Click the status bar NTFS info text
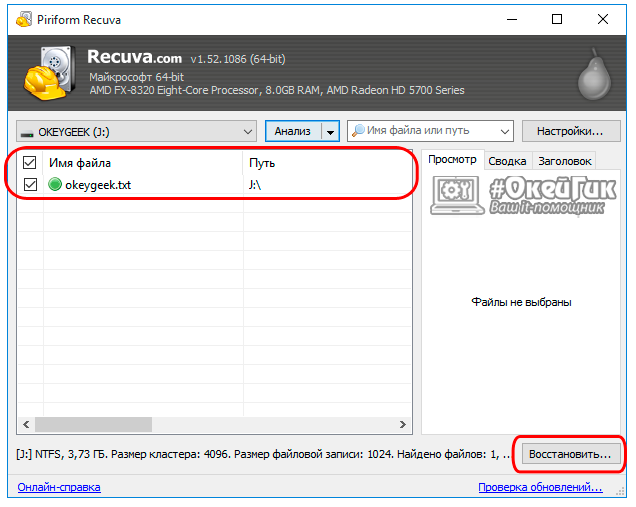 click(263, 454)
